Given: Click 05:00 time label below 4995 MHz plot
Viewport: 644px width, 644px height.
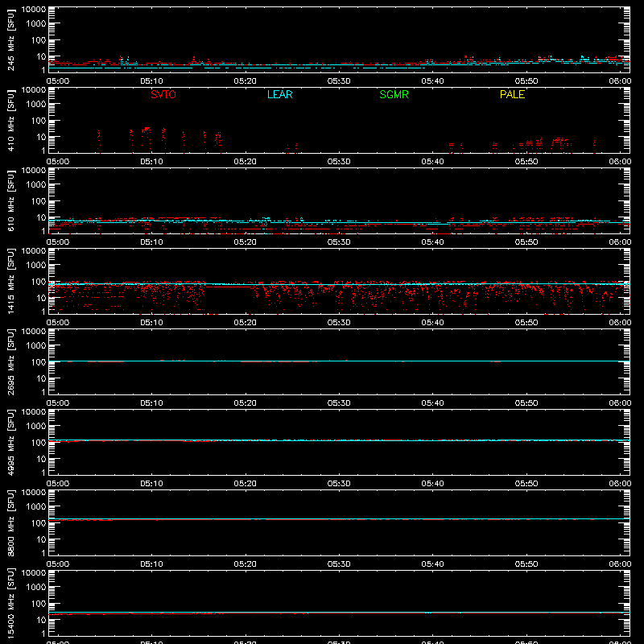Looking at the screenshot, I should 58,484.
